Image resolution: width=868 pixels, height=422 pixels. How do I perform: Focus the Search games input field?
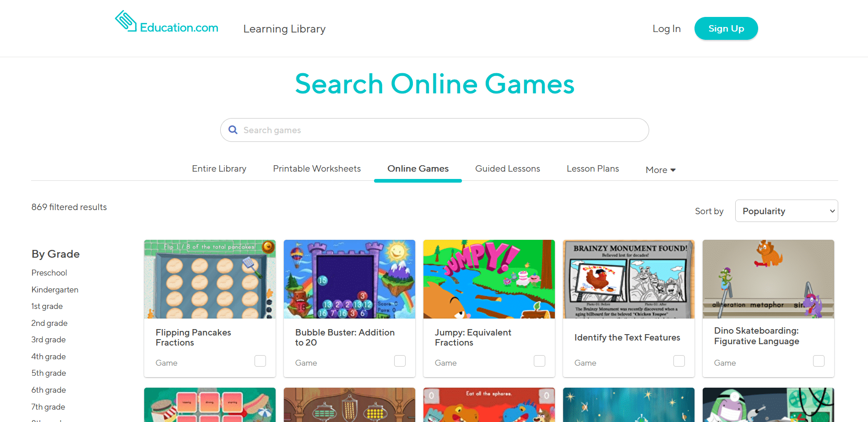(x=434, y=130)
